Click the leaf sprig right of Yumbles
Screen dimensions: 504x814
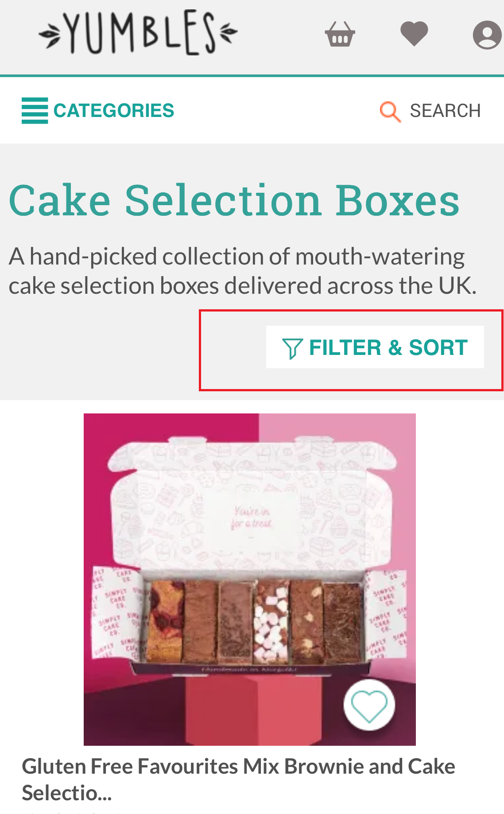[x=228, y=31]
